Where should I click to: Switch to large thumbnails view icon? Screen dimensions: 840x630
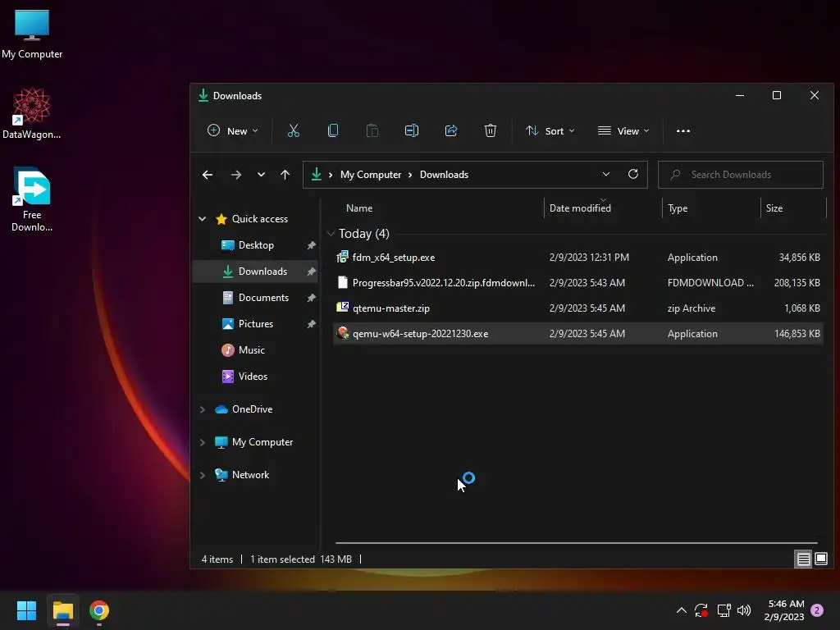(820, 559)
